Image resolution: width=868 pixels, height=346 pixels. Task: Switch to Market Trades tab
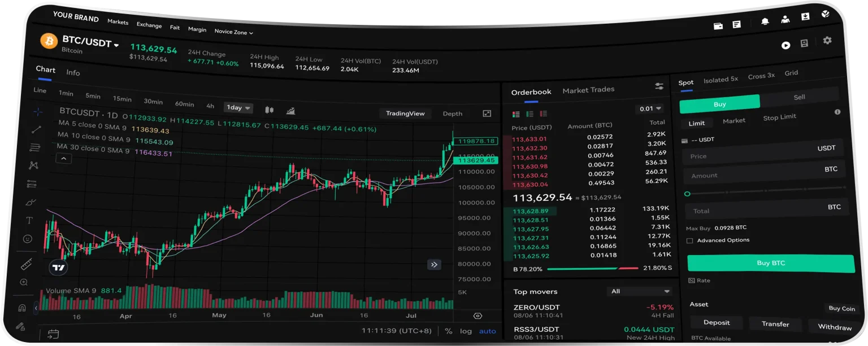(588, 90)
